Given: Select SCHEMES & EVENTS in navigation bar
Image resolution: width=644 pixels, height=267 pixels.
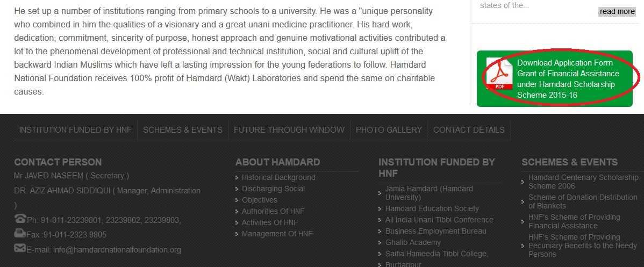Looking at the screenshot, I should click(x=182, y=129).
